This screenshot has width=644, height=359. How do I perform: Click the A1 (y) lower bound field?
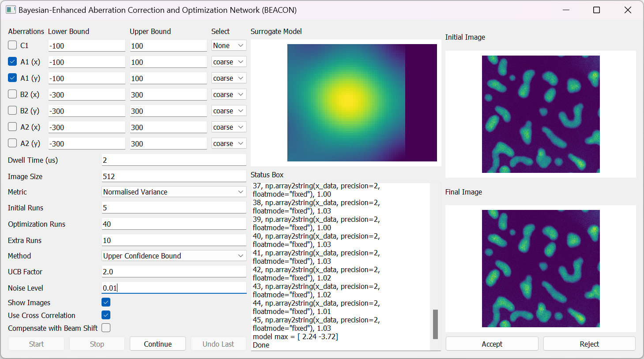(x=87, y=78)
